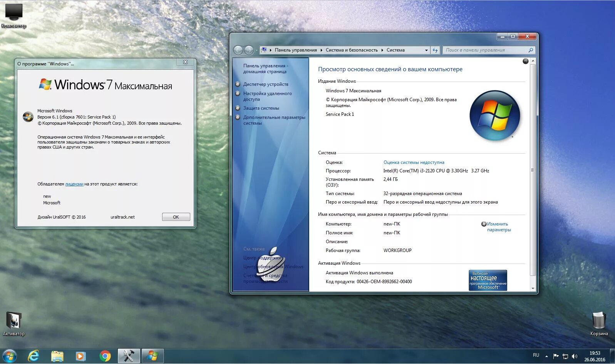
Task: Click the лицензии link in About dialog
Action: point(74,184)
